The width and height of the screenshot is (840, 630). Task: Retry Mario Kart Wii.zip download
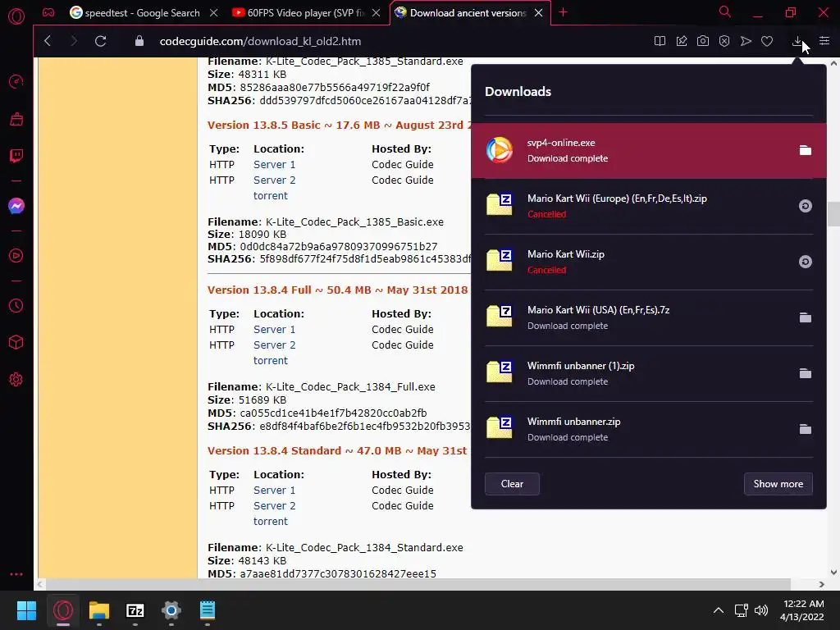pyautogui.click(x=806, y=262)
